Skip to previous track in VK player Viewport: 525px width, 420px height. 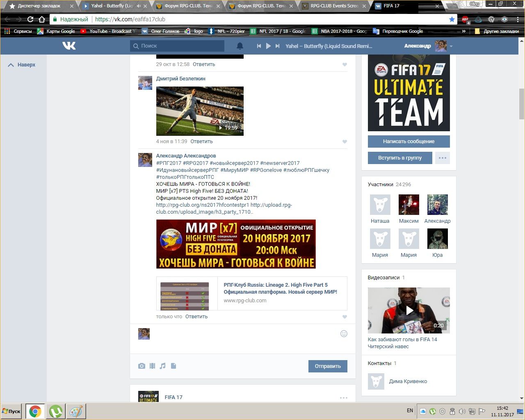259,46
